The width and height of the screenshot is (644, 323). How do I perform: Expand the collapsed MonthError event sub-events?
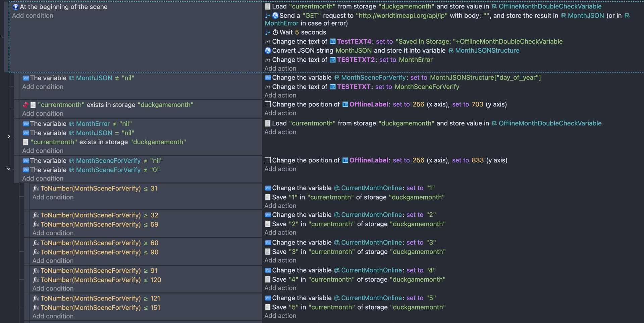click(x=9, y=136)
